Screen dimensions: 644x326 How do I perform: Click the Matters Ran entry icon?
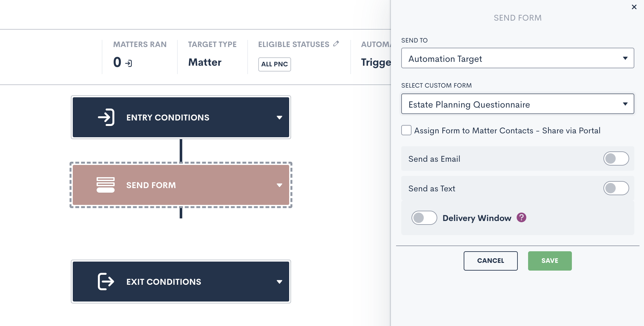(x=129, y=63)
